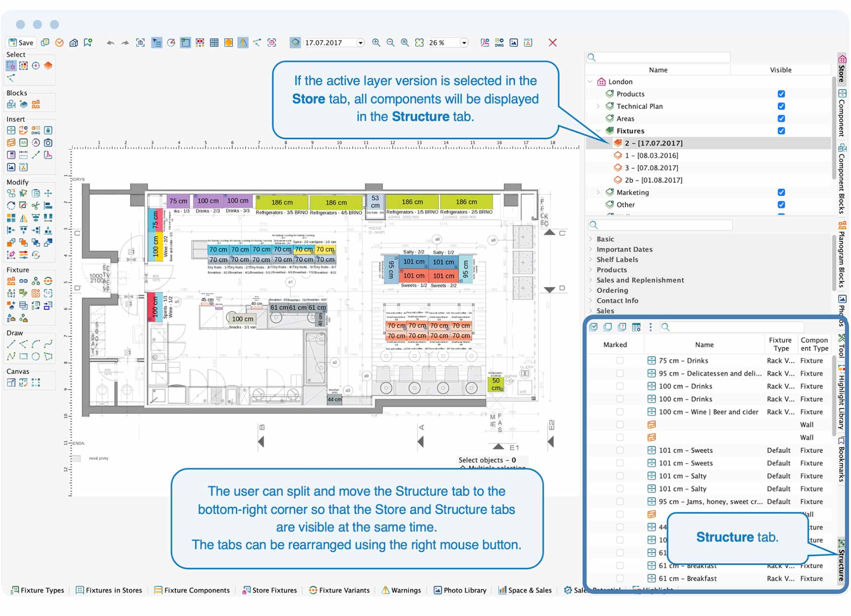Click the Modify move arrows icon

point(48,193)
